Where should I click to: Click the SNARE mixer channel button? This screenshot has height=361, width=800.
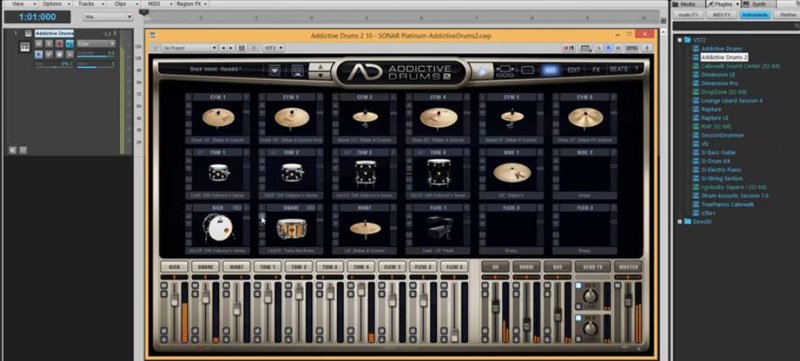206,267
